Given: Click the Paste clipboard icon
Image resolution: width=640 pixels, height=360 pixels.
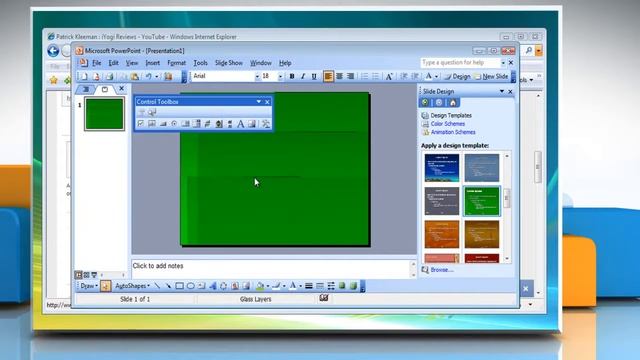Looking at the screenshot, I should (x=135, y=76).
